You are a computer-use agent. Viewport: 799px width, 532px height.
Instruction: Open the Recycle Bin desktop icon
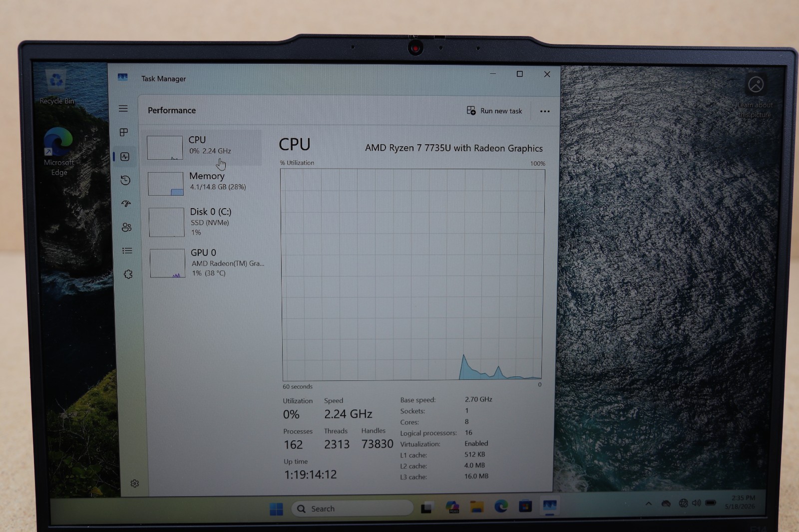[x=56, y=87]
